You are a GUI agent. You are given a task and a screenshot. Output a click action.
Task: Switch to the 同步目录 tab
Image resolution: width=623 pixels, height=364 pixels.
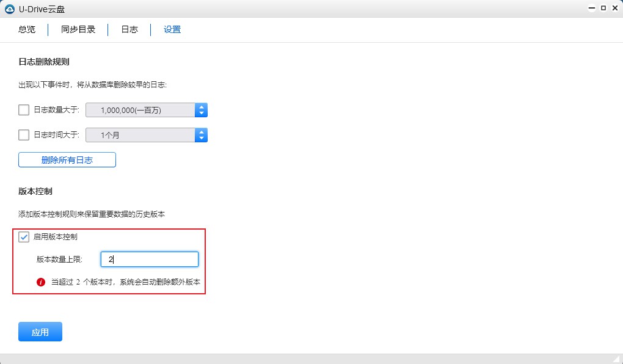coord(78,29)
